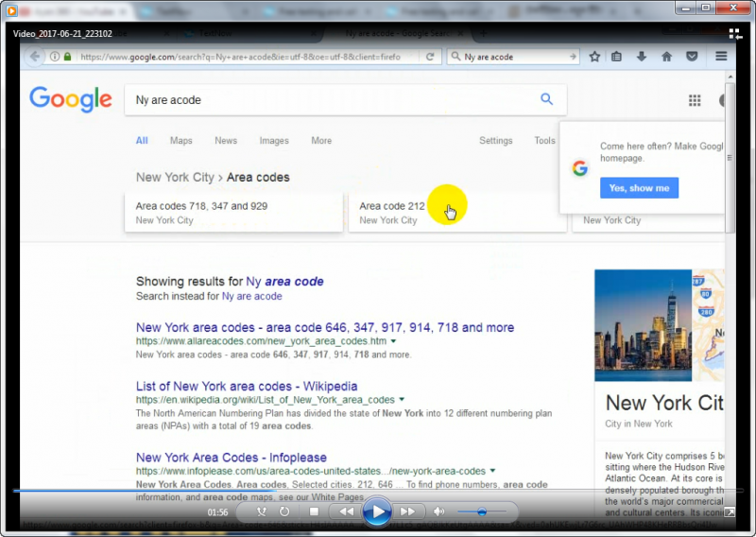Toggle repeat in the media player
The image size is (756, 537).
pyautogui.click(x=284, y=511)
